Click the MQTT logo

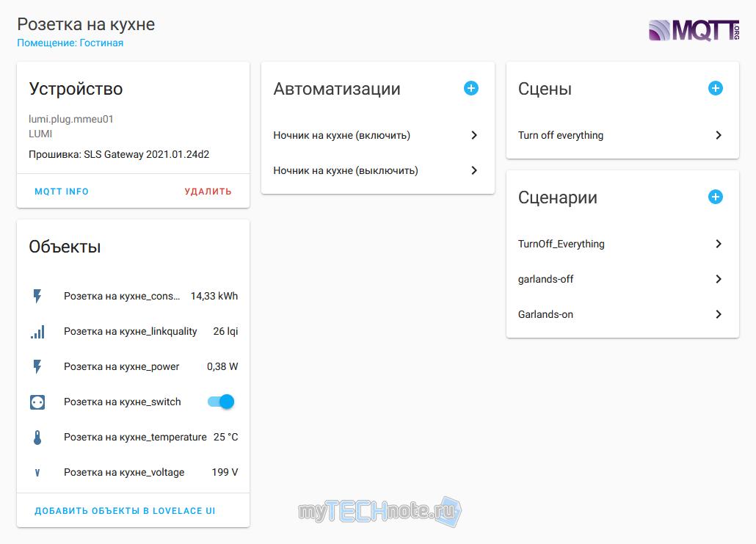pyautogui.click(x=694, y=30)
